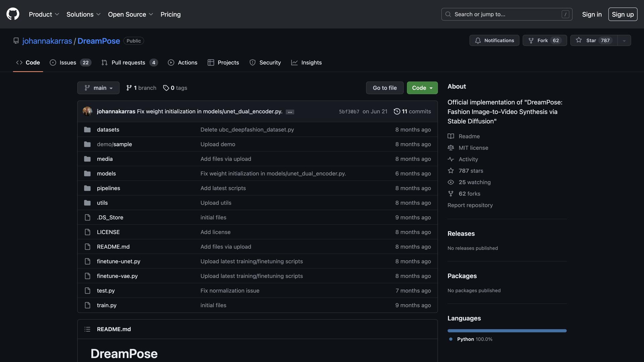This screenshot has height=362, width=644.
Task: Click the GitHub logo icon
Action: 13,14
